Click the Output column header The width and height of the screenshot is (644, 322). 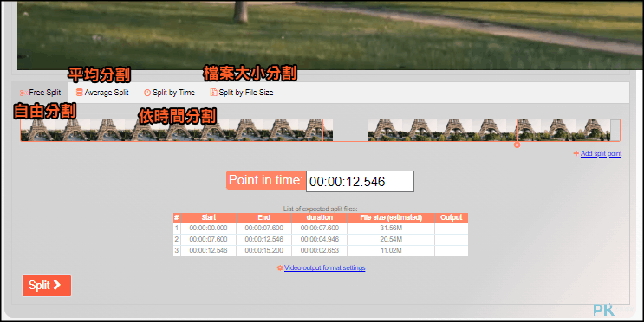(x=452, y=218)
